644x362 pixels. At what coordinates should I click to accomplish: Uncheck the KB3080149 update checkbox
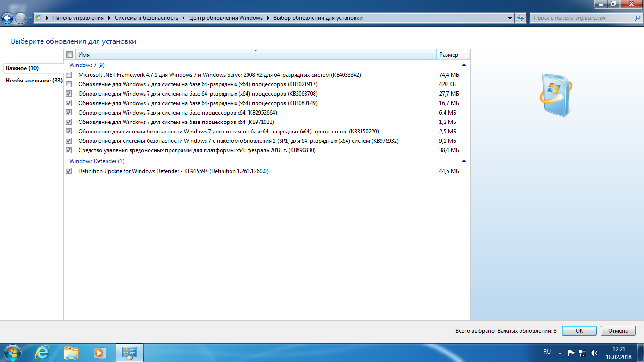point(69,103)
